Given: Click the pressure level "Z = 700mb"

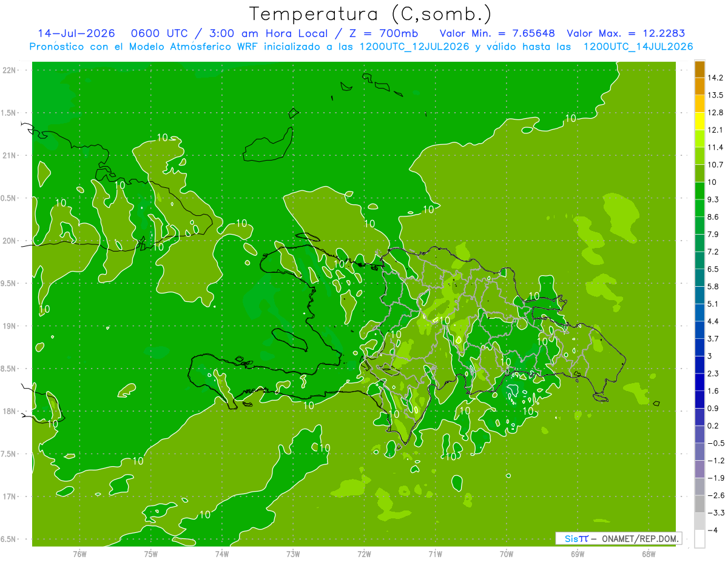Looking at the screenshot, I should point(383,33).
